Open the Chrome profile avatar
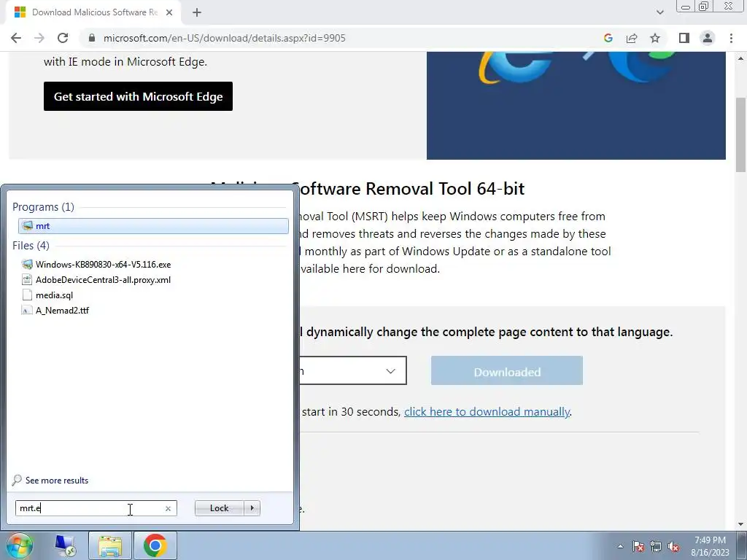 (708, 38)
